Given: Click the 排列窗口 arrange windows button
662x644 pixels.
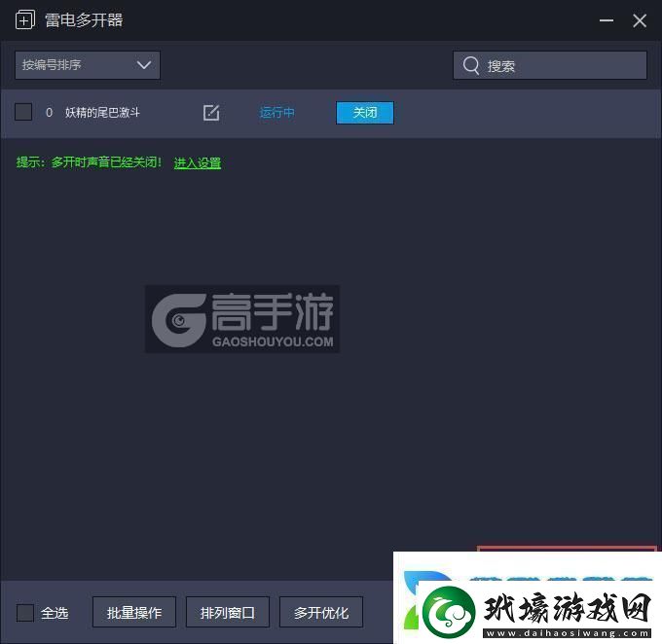Looking at the screenshot, I should pyautogui.click(x=228, y=612).
